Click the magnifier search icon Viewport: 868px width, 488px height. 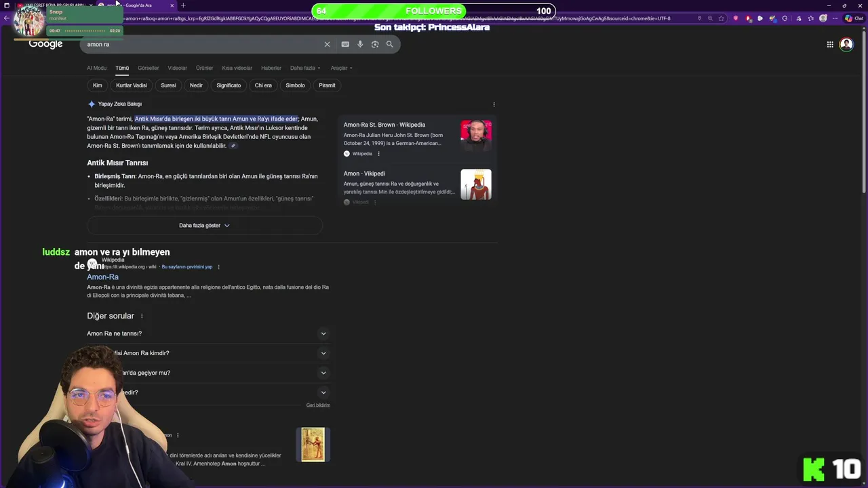pos(390,44)
